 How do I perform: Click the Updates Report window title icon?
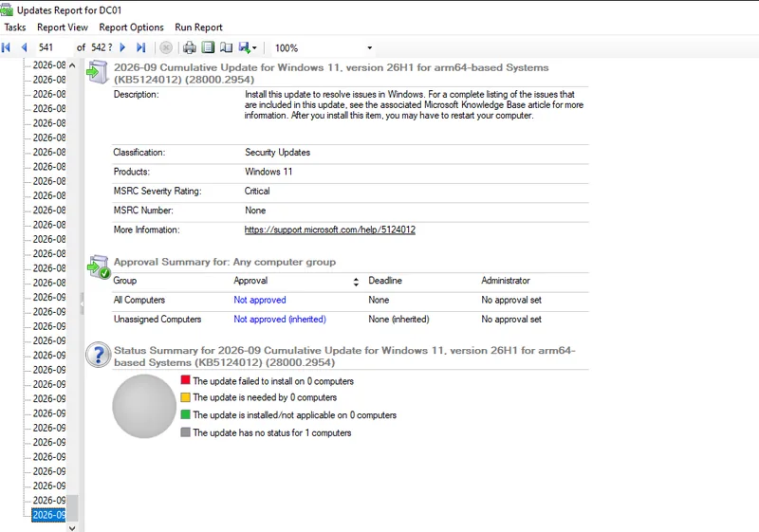tap(7, 10)
